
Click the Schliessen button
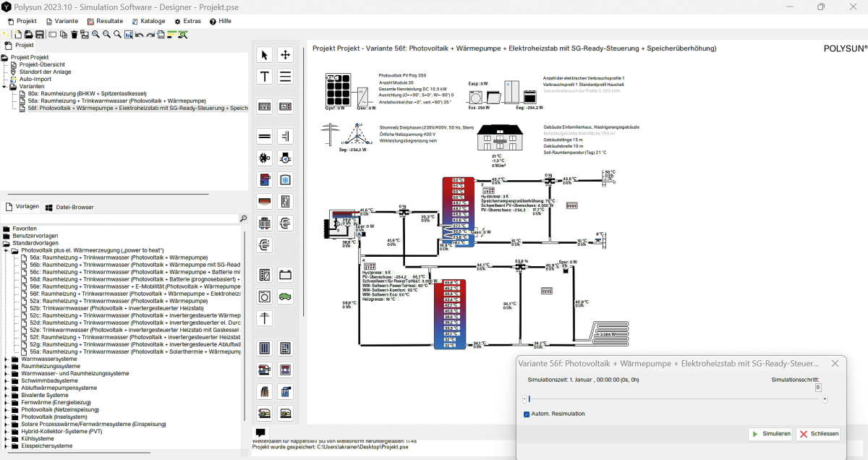[818, 434]
